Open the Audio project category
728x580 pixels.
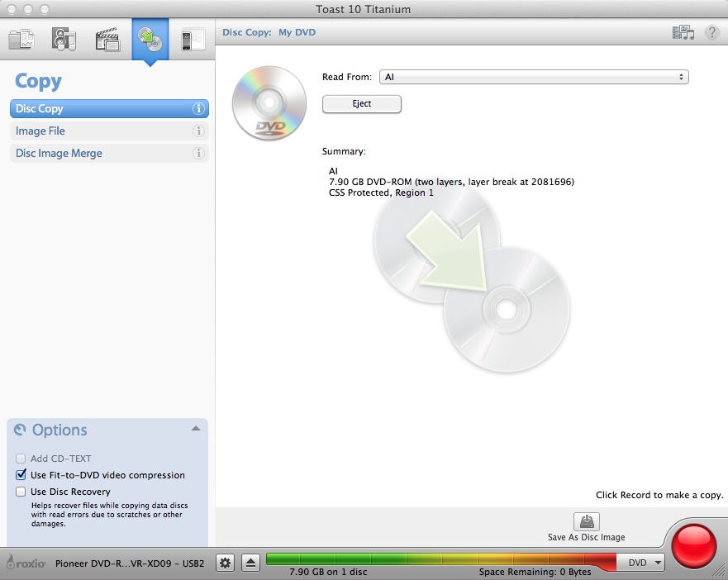(x=64, y=39)
